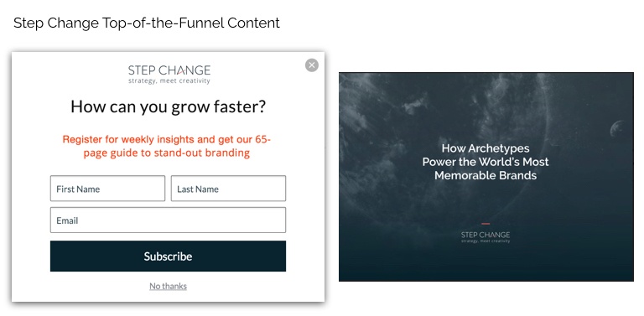
Task: Click the popup tagline 'strategy, meet creativity'
Action: pos(169,80)
